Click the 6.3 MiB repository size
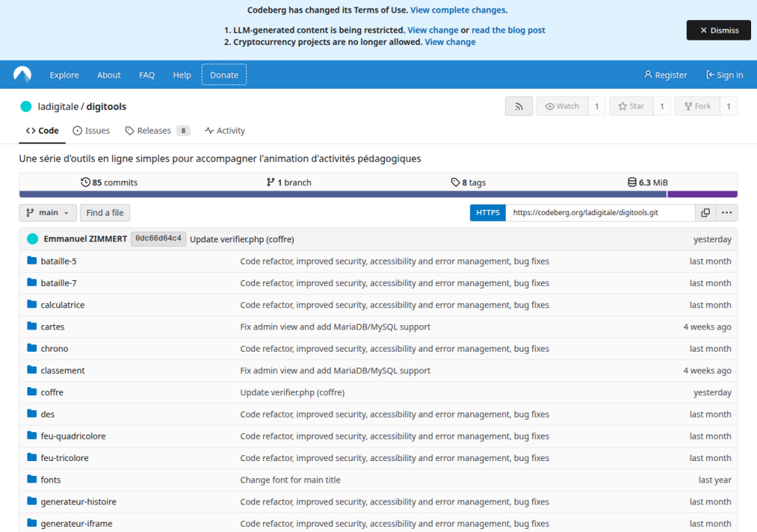This screenshot has width=757, height=532. 648,183
